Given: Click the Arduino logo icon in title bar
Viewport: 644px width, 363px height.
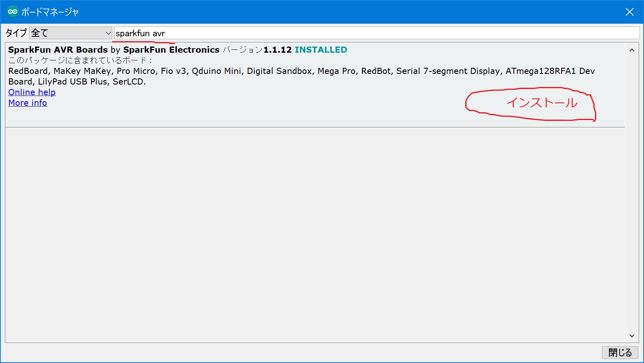Looking at the screenshot, I should (13, 12).
